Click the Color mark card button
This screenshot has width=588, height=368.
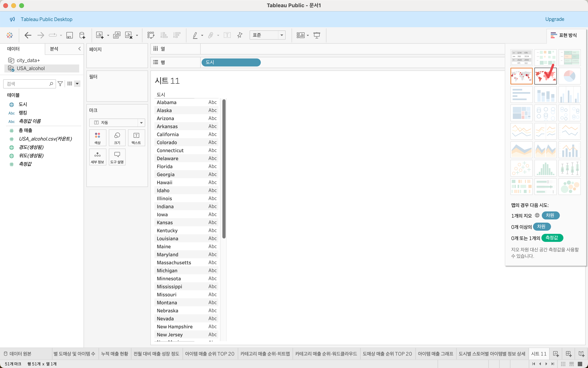coord(97,138)
